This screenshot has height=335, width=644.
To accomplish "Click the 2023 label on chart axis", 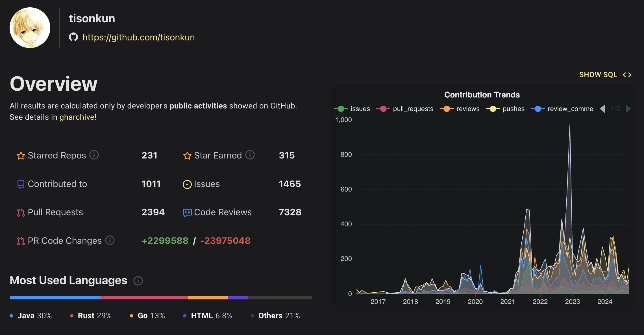I will [572, 302].
